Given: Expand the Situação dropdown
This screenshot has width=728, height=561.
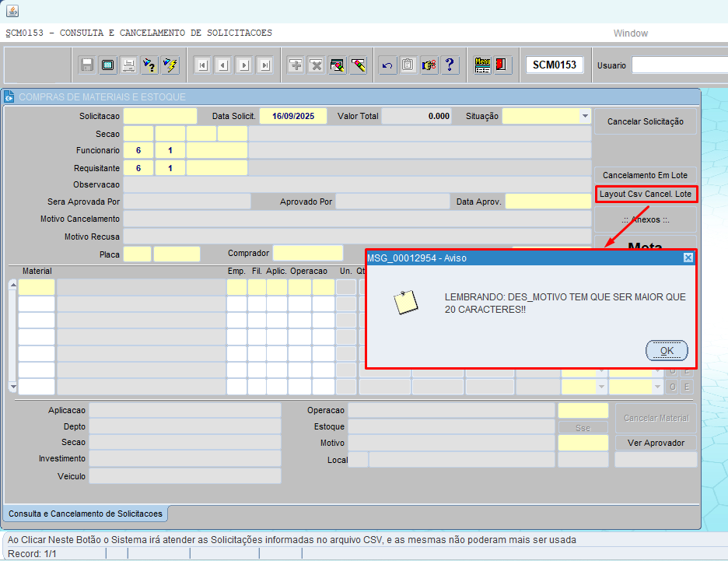Looking at the screenshot, I should 585,116.
